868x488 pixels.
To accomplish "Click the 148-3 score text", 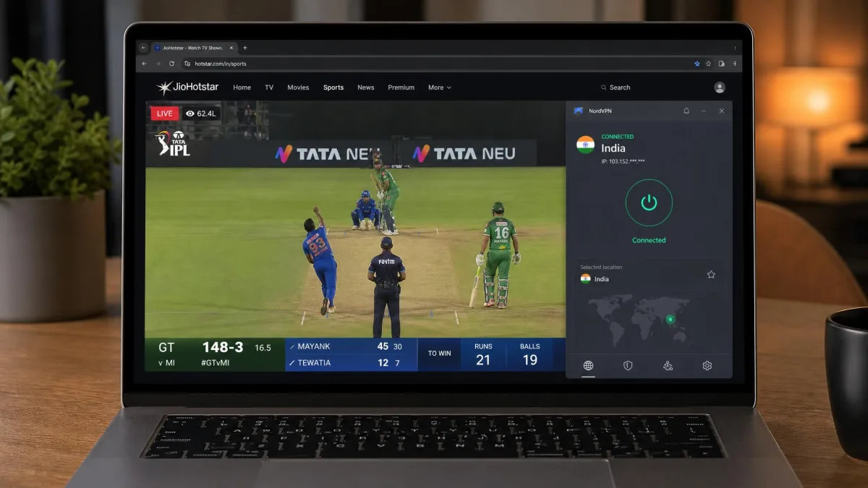I will tap(224, 347).
